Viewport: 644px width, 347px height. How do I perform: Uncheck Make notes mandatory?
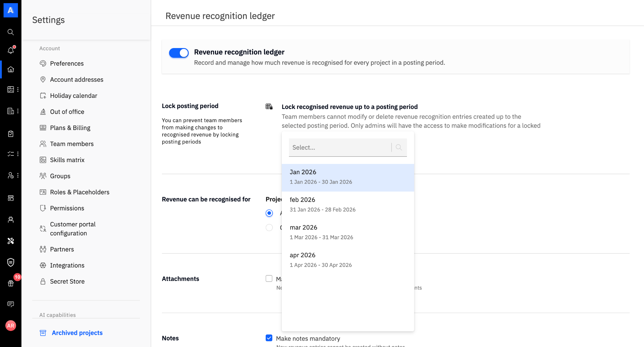[x=269, y=338]
